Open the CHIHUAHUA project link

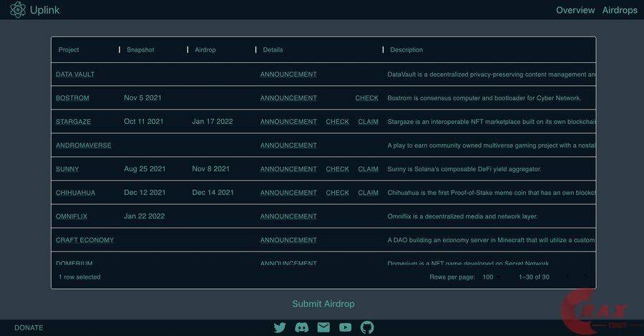pos(76,193)
